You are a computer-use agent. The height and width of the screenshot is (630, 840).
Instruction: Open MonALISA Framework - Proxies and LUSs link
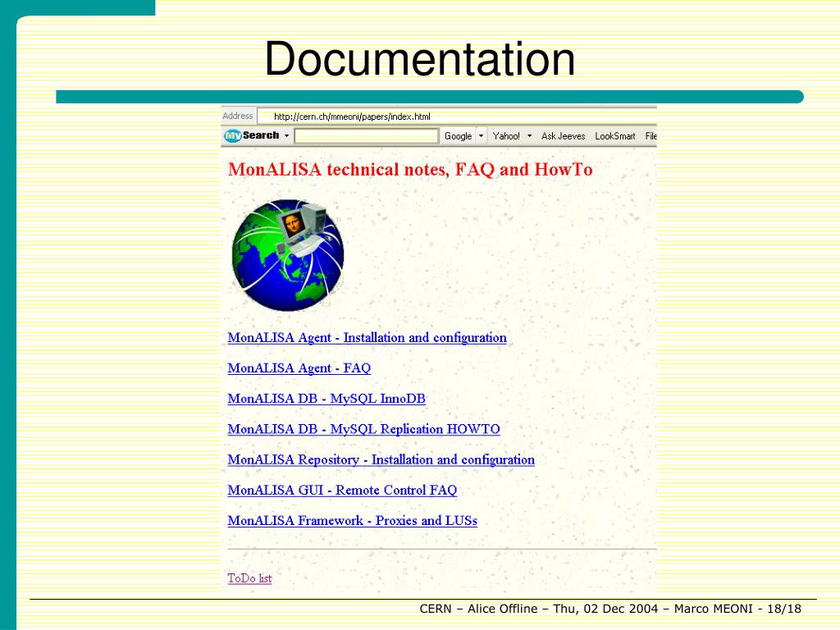point(352,521)
